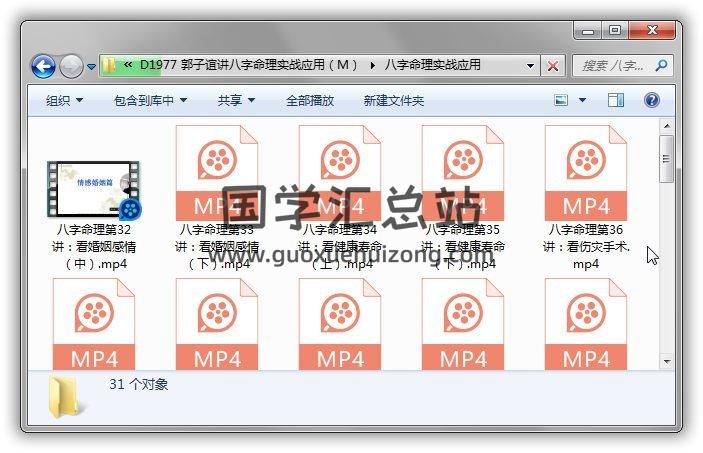Open the 共享 menu
Viewport: 703px width, 453px height.
(236, 100)
